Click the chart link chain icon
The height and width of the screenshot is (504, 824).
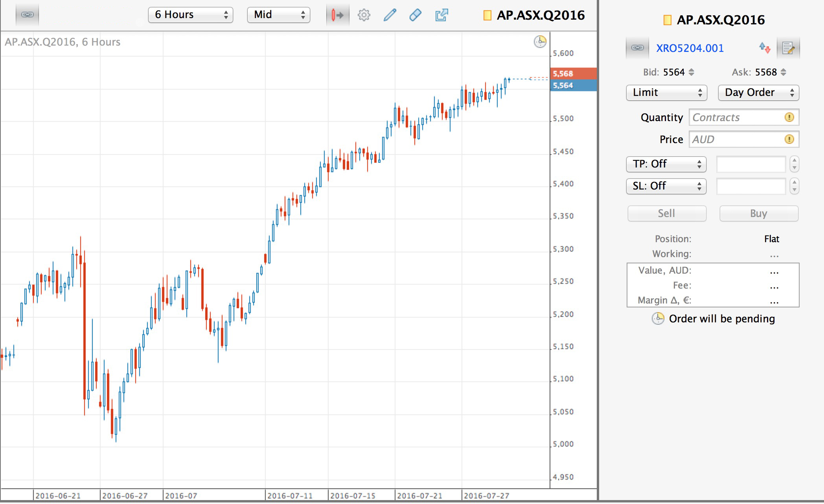pos(27,15)
